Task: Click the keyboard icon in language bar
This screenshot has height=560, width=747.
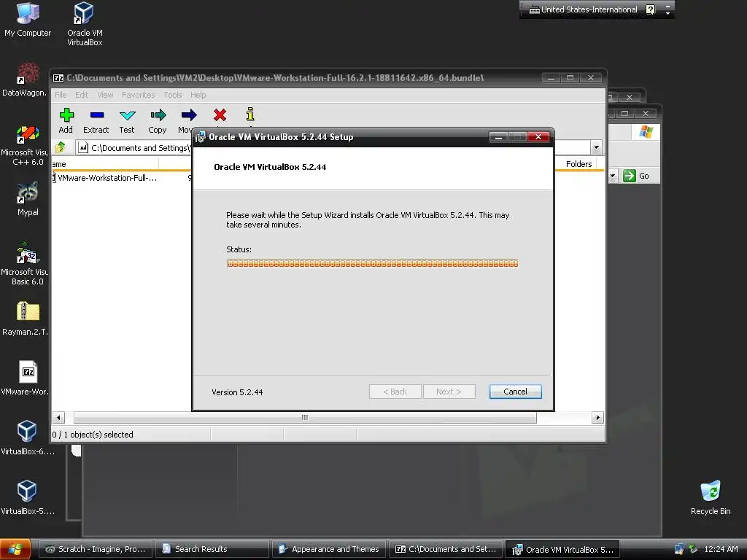Action: pyautogui.click(x=535, y=9)
